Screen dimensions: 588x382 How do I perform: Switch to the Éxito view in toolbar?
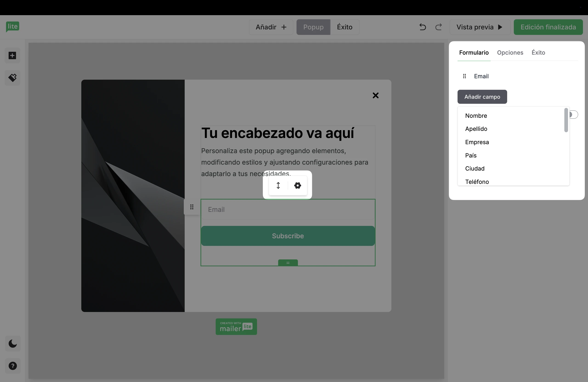point(345,27)
